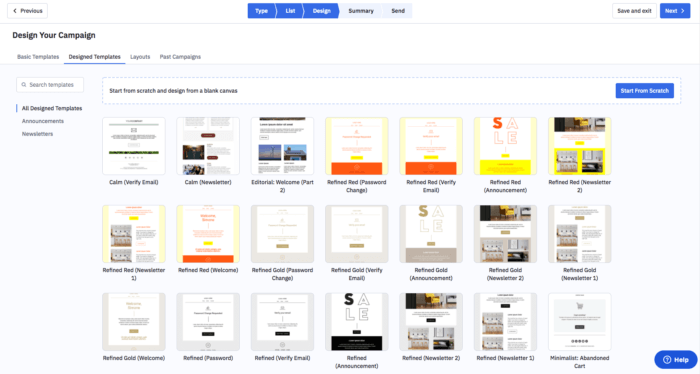
Task: Select the Type step in progress bar
Action: point(261,11)
